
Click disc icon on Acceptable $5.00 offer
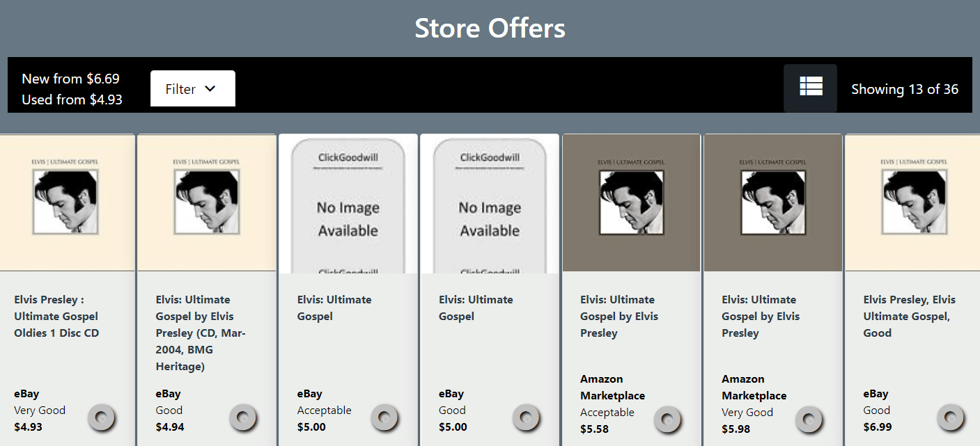pyautogui.click(x=384, y=417)
